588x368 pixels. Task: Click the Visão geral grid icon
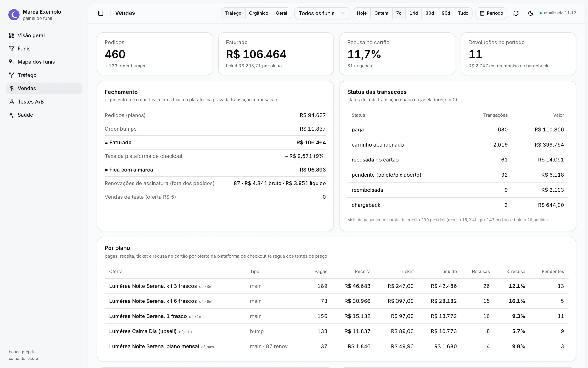point(12,35)
